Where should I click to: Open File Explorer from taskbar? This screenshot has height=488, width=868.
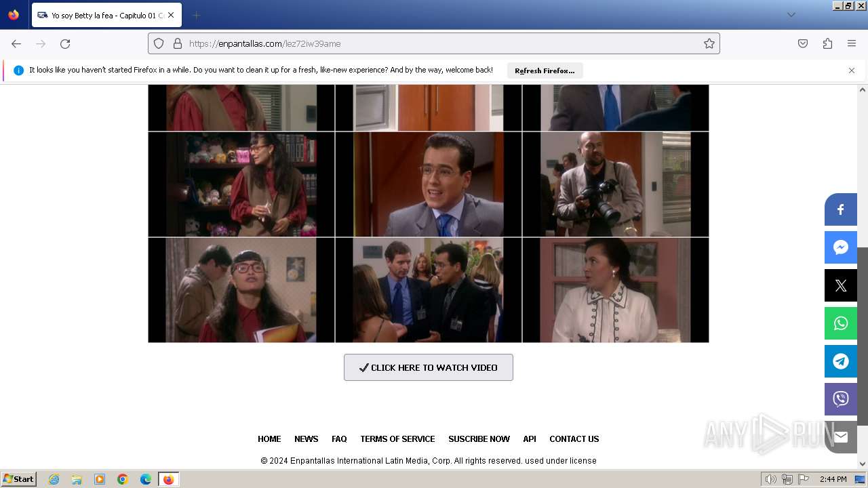coord(77,479)
